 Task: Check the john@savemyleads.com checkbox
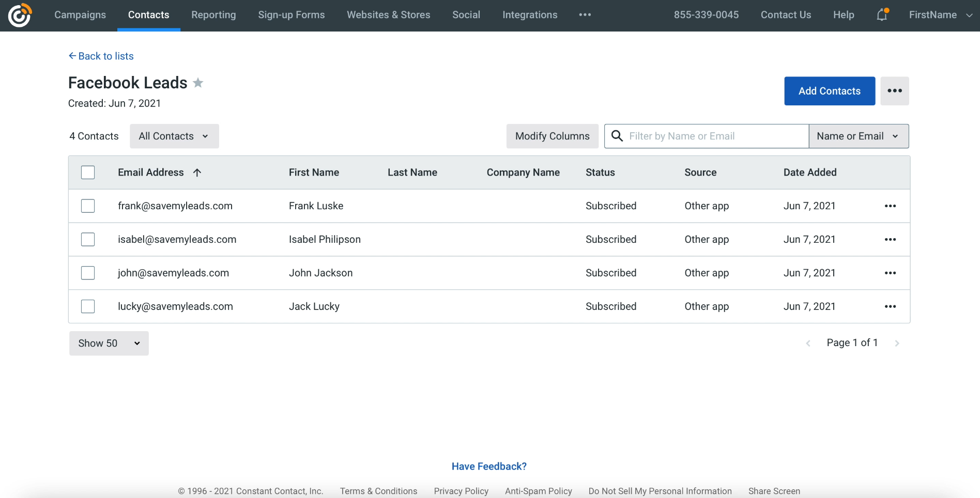click(x=88, y=273)
